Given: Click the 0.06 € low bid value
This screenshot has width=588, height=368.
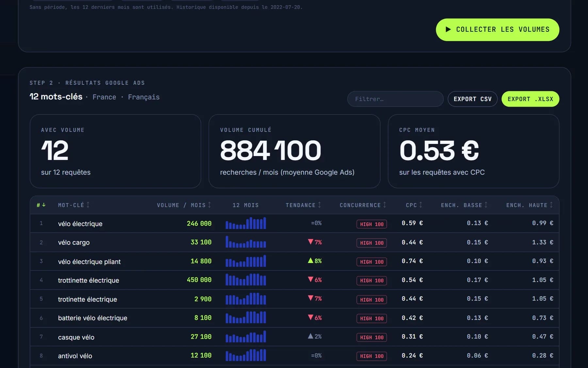Looking at the screenshot, I should (x=477, y=355).
